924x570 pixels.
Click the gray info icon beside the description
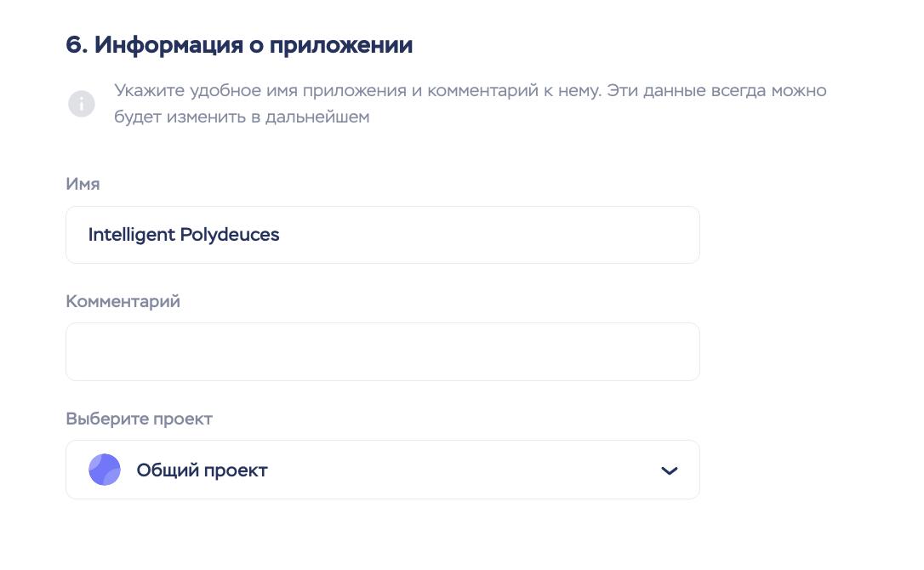click(82, 103)
